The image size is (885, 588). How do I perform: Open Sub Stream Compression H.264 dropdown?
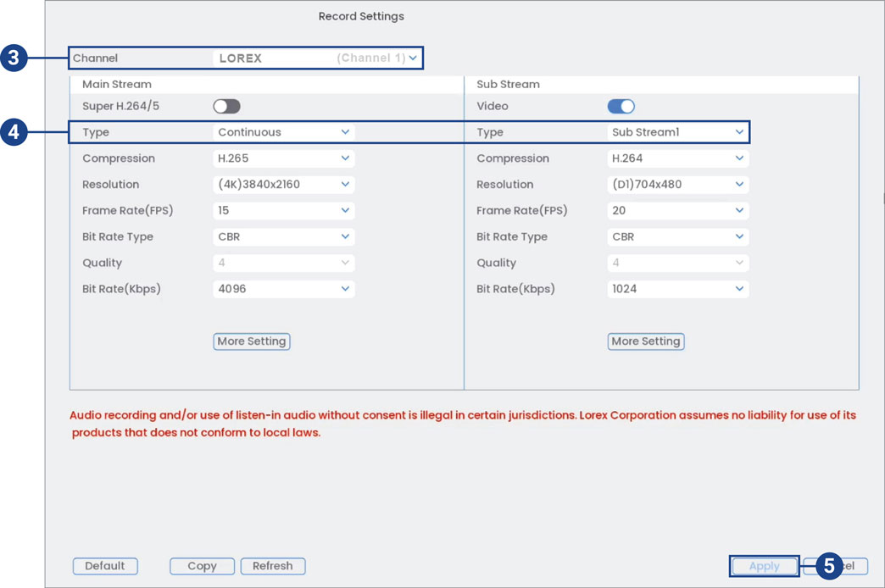(677, 158)
